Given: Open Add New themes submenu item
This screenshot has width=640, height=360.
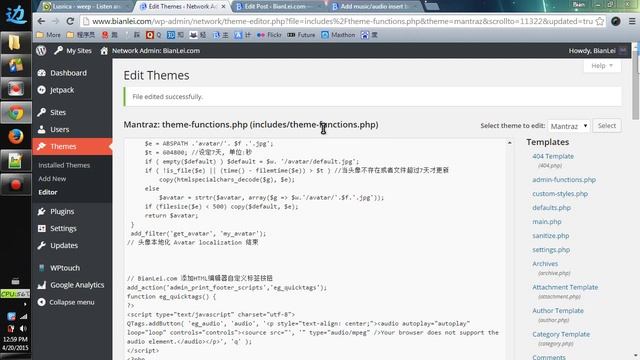Looking at the screenshot, I should point(52,179).
